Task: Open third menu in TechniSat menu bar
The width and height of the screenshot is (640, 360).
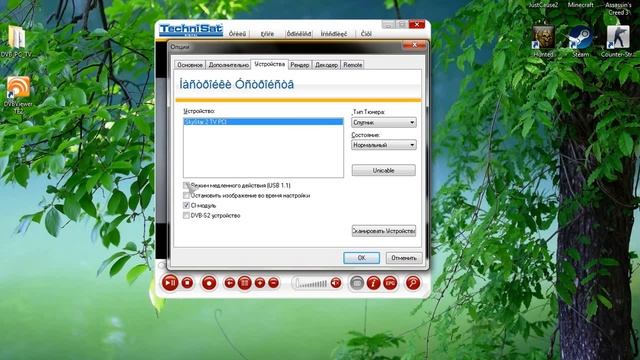Action: click(x=299, y=33)
